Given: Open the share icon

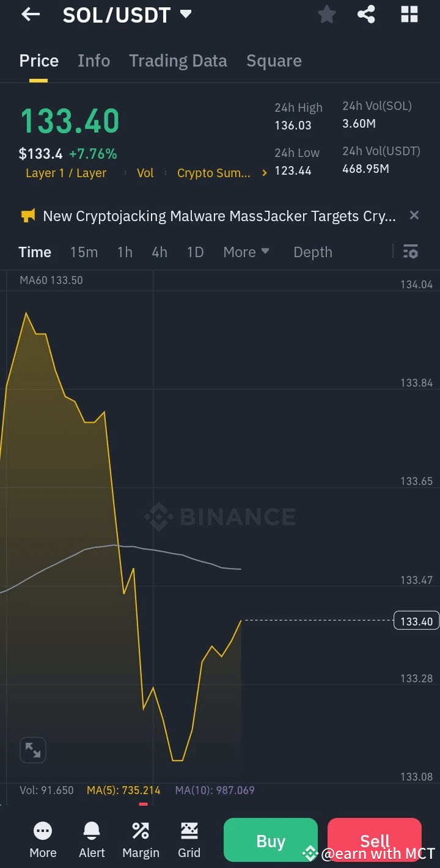Looking at the screenshot, I should coord(366,14).
